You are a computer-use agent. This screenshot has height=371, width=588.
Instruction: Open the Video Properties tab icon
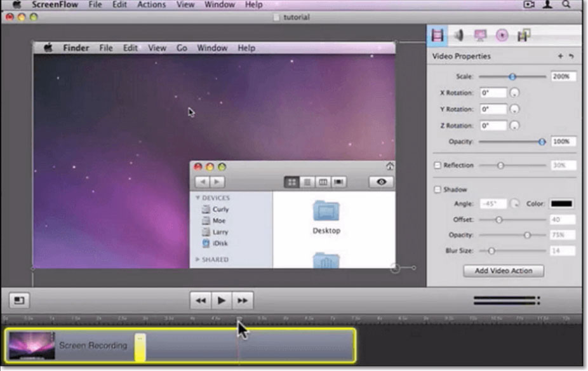[x=438, y=36]
